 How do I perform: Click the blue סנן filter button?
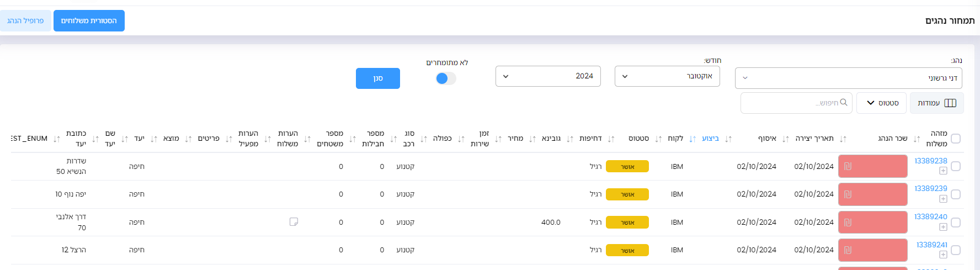click(377, 78)
